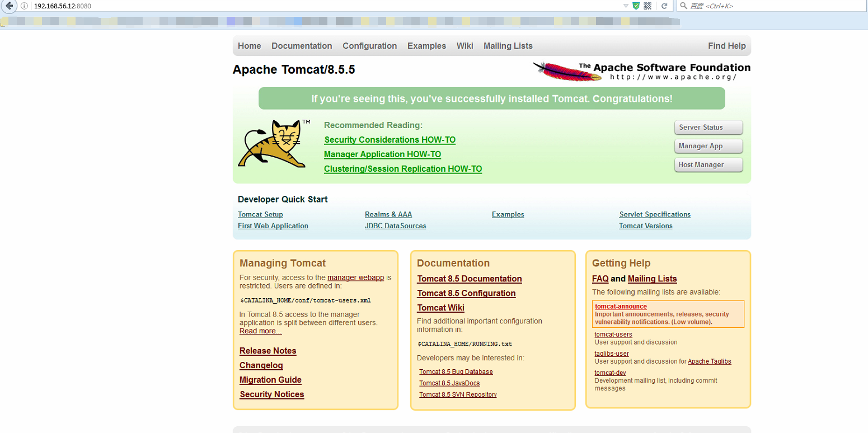Screen dimensions: 868x433
Task: Click the Tomcat cat logo image
Action: pos(274,143)
